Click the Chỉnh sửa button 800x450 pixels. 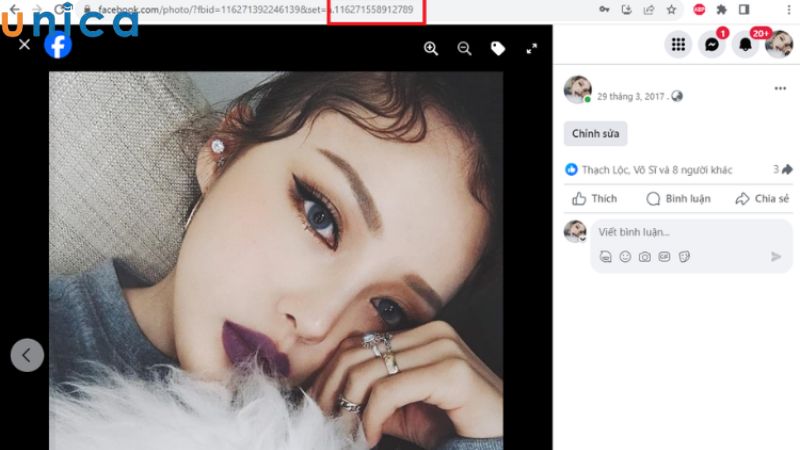pos(595,134)
